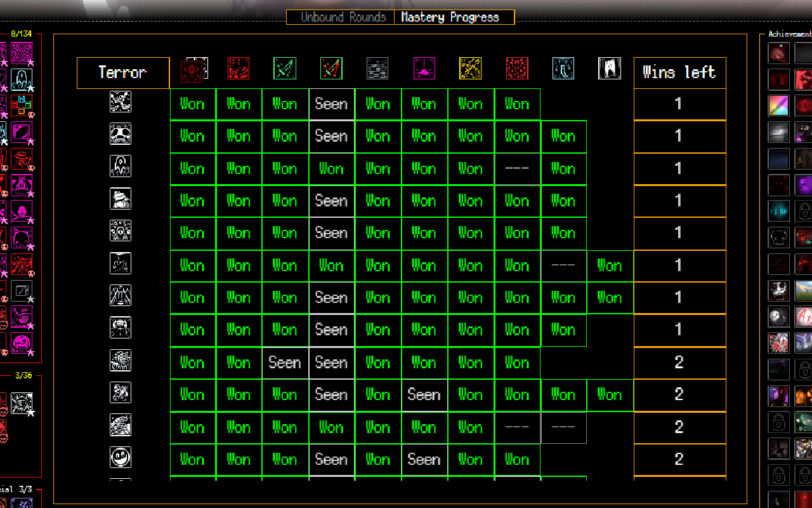The image size is (812, 508).
Task: Select the green-bordered red sword column icon
Action: tap(331, 68)
